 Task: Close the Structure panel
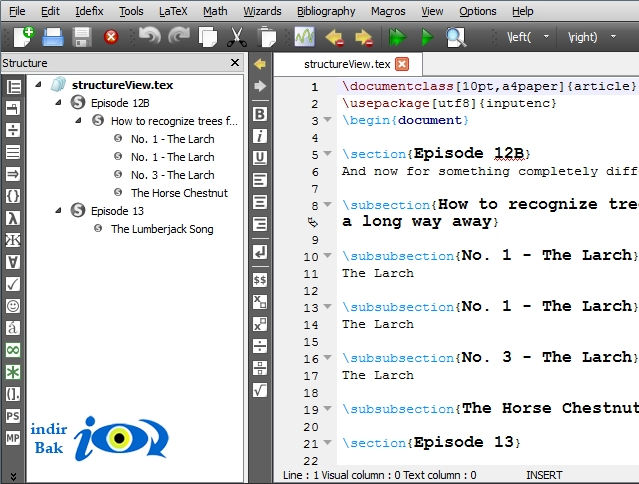(x=235, y=63)
